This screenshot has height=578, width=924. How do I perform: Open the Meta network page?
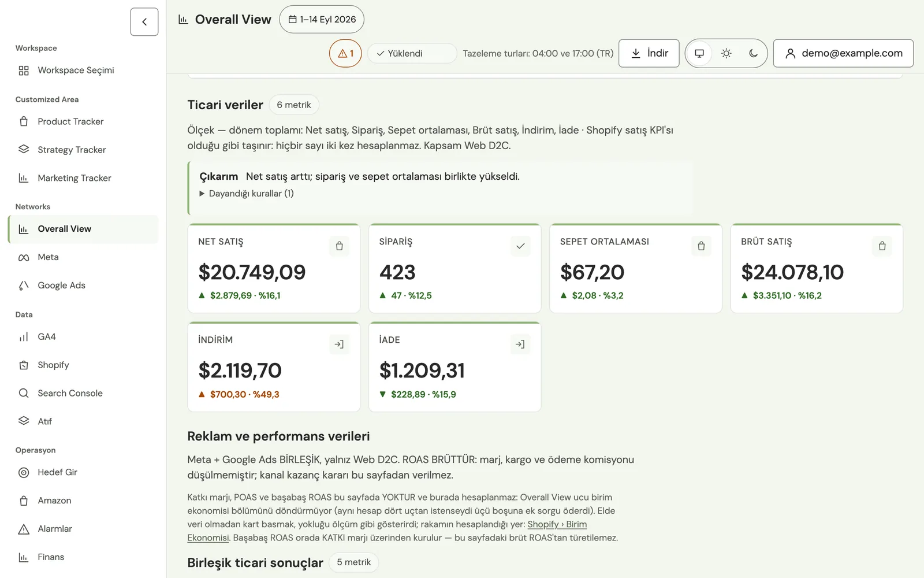click(83, 257)
